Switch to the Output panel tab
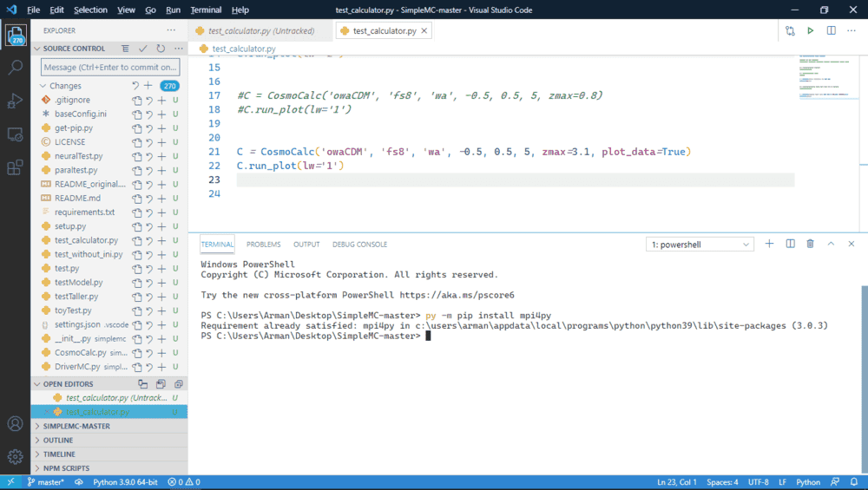 click(x=306, y=245)
